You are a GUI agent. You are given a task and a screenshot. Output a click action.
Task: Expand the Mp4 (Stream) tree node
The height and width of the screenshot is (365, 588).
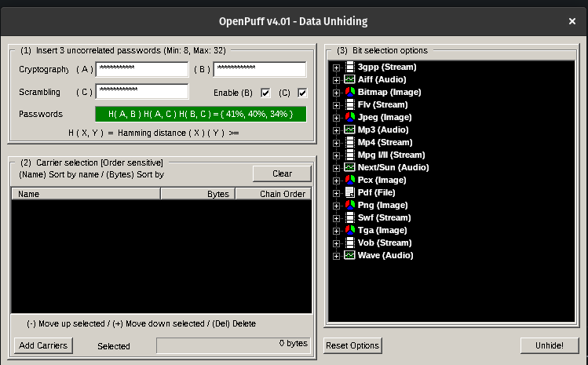[337, 143]
